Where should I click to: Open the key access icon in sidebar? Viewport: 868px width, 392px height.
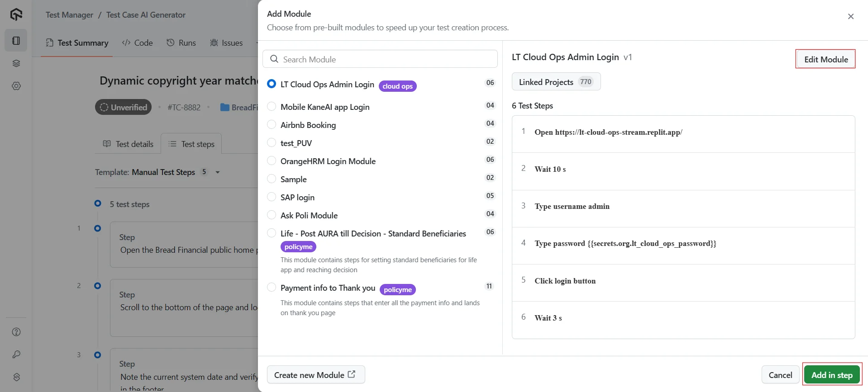pos(16,354)
